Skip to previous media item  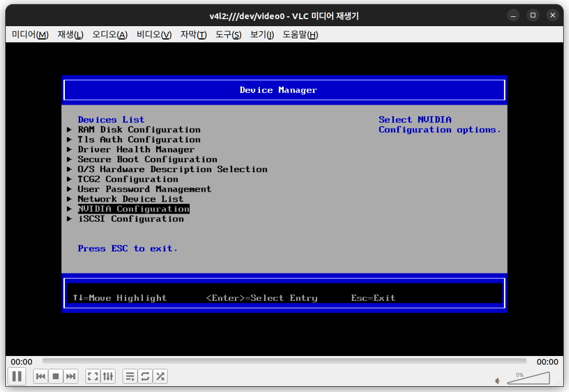[41, 376]
